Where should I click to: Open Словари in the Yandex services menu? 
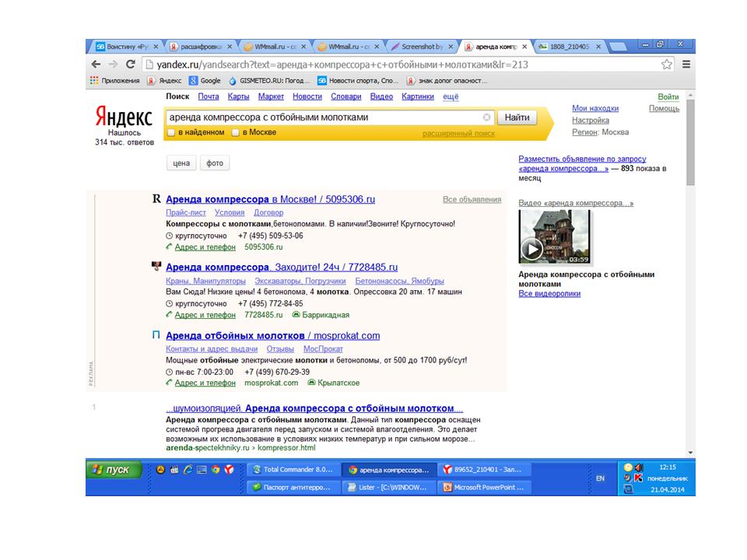345,96
